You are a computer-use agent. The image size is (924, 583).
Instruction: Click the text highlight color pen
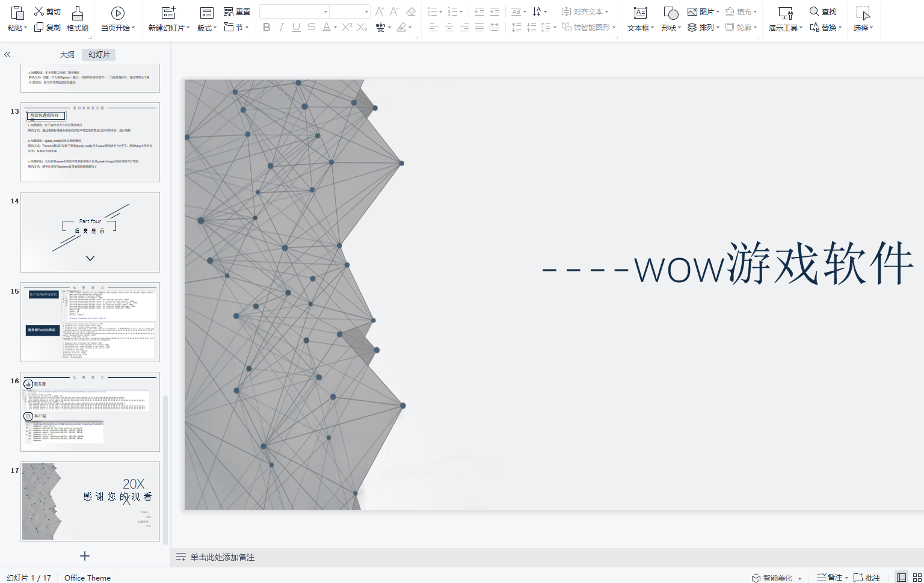(x=402, y=27)
